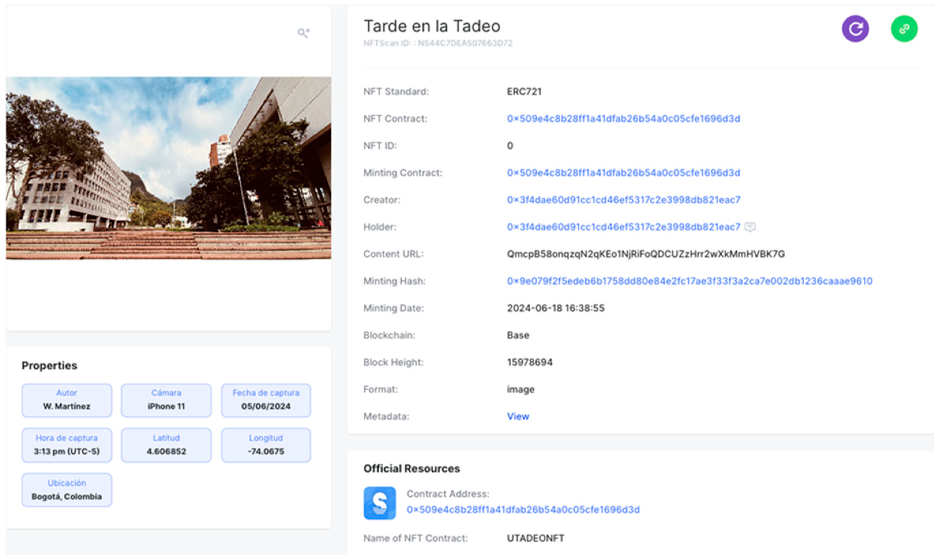Open the Minting Contract address link
Viewport: 934px width, 560px height.
point(623,173)
